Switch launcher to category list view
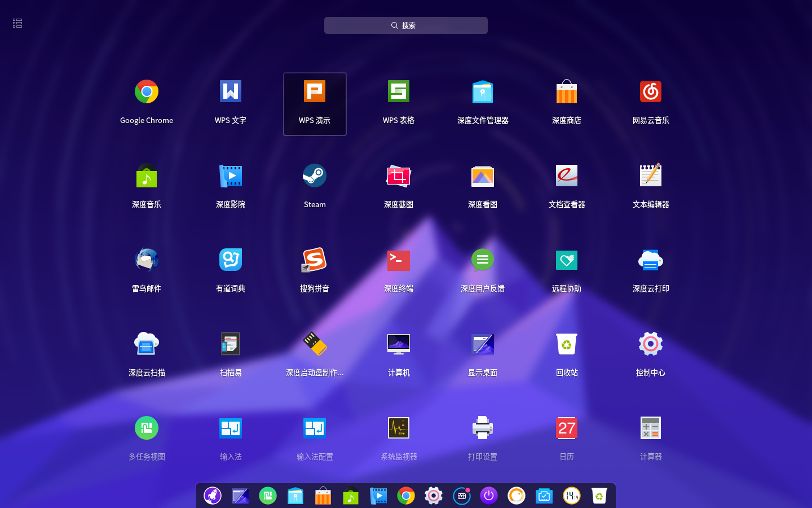812x508 pixels. (x=17, y=23)
